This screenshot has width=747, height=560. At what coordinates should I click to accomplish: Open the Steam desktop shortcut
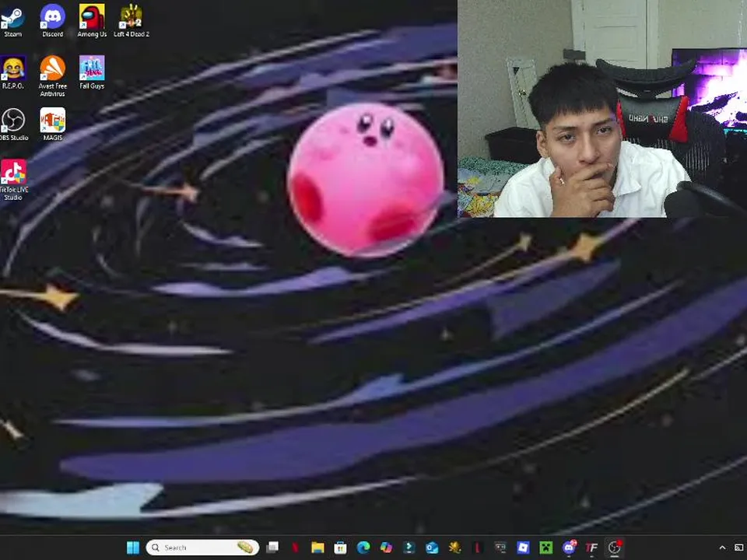(x=12, y=21)
